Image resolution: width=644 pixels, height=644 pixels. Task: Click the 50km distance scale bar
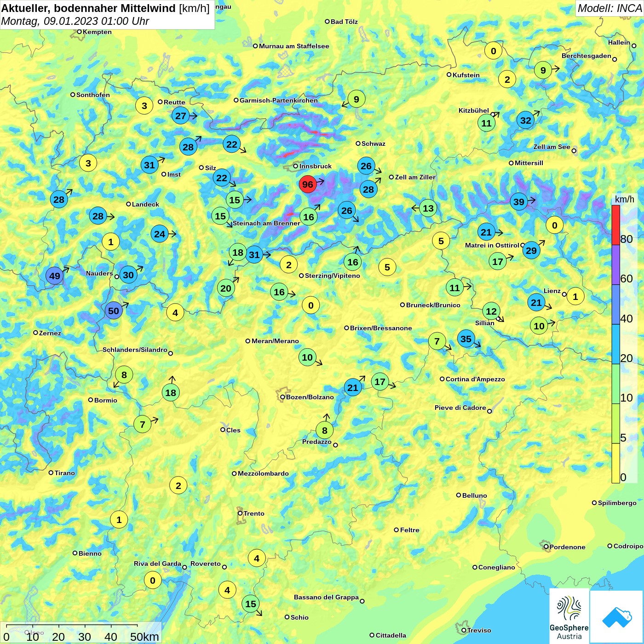pos(72,626)
